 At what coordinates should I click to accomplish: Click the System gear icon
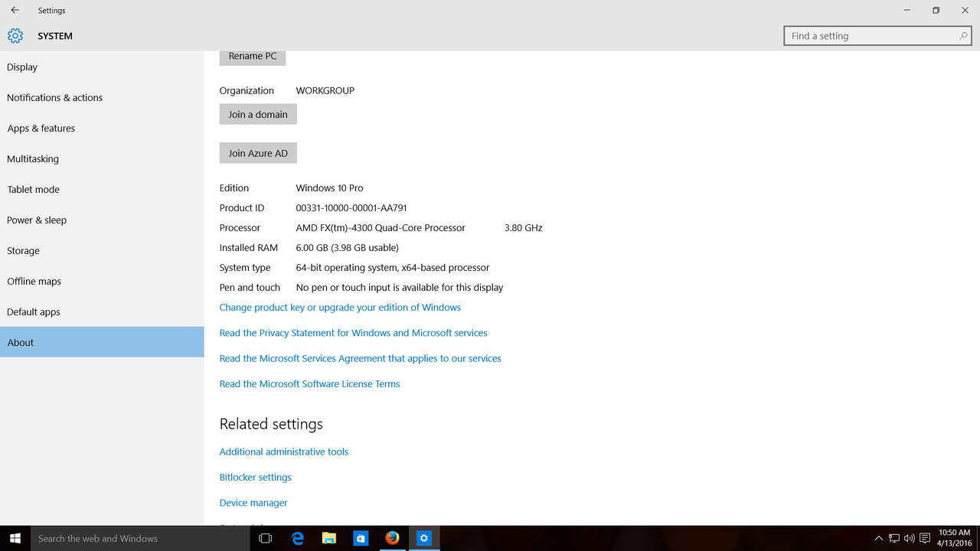point(15,36)
